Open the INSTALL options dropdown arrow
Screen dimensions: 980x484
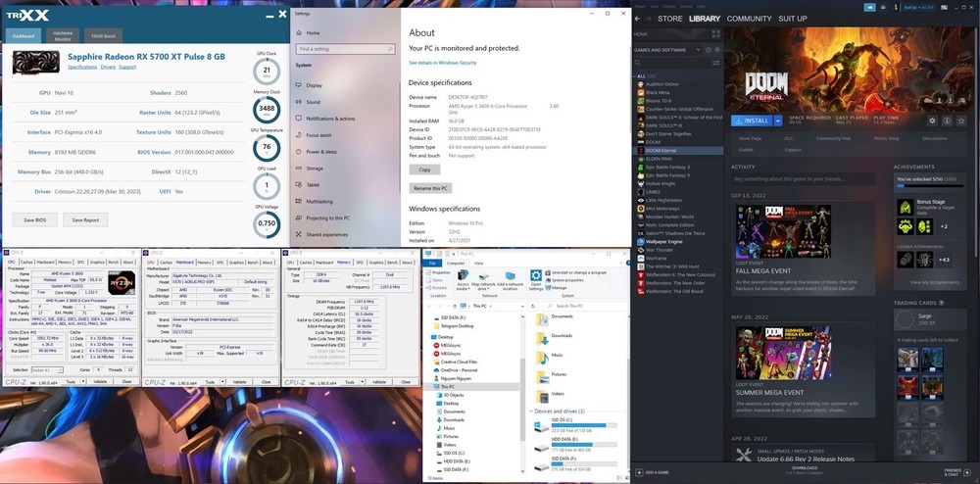click(x=778, y=121)
